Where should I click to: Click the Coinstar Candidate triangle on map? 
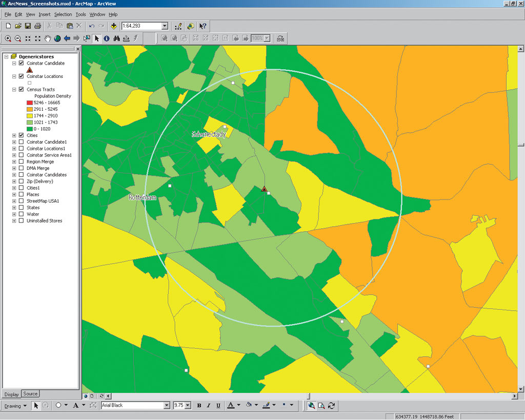(264, 189)
